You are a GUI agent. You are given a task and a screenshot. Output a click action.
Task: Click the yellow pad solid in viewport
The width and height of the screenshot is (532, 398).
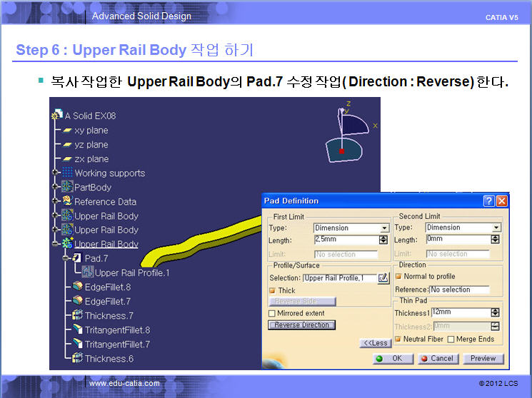[204, 241]
